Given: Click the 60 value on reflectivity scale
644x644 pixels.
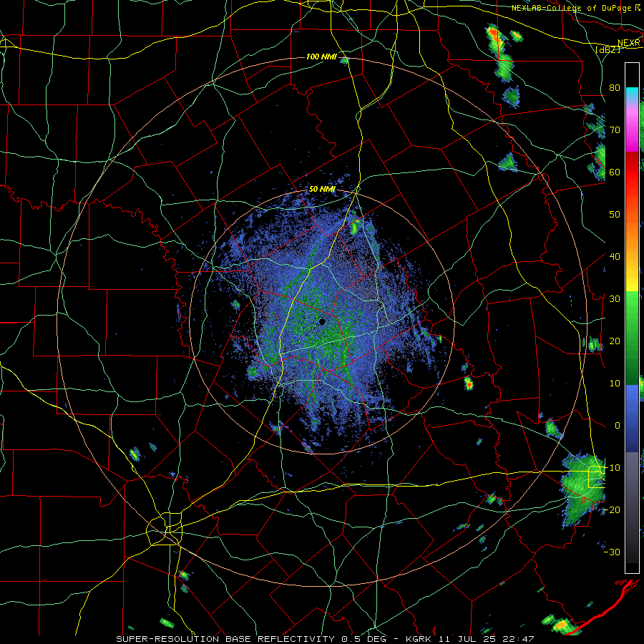Looking at the screenshot, I should (x=615, y=172).
